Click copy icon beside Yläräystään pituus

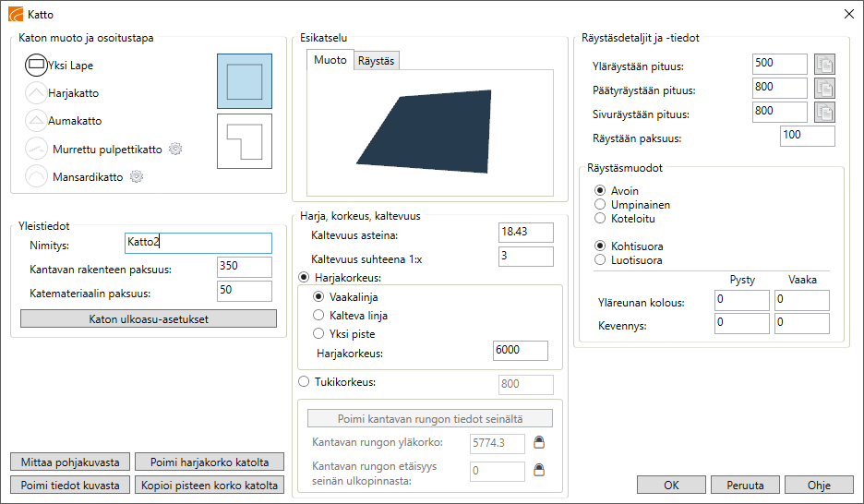pos(824,65)
